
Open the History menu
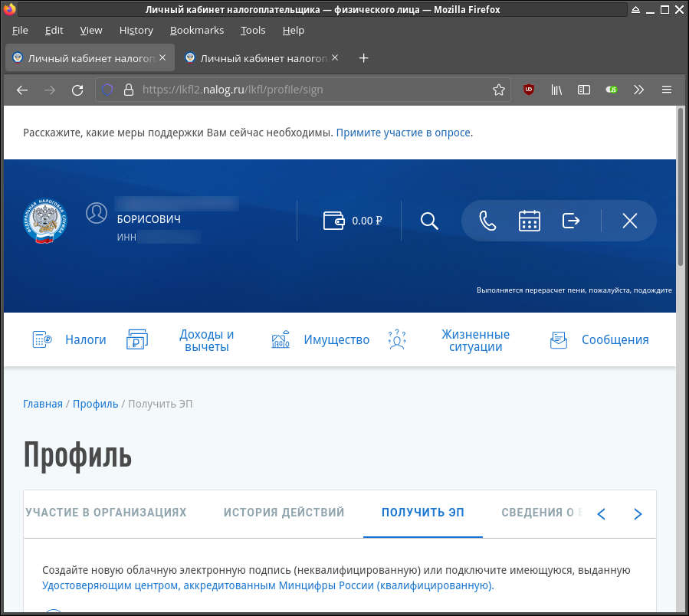click(x=136, y=31)
